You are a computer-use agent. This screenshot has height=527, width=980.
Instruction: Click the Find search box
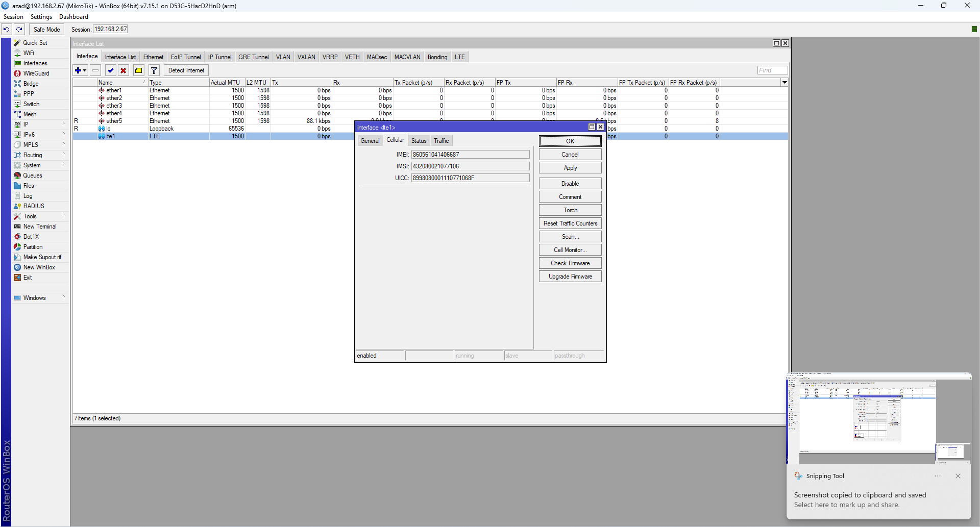772,70
